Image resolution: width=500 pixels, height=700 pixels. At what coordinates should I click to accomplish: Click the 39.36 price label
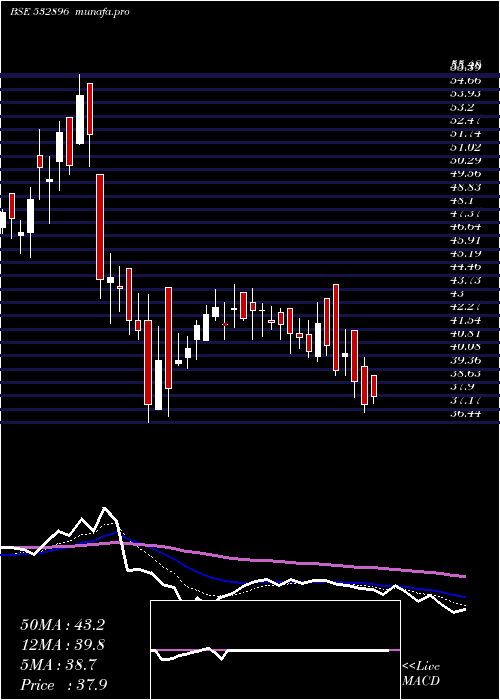coord(466,360)
